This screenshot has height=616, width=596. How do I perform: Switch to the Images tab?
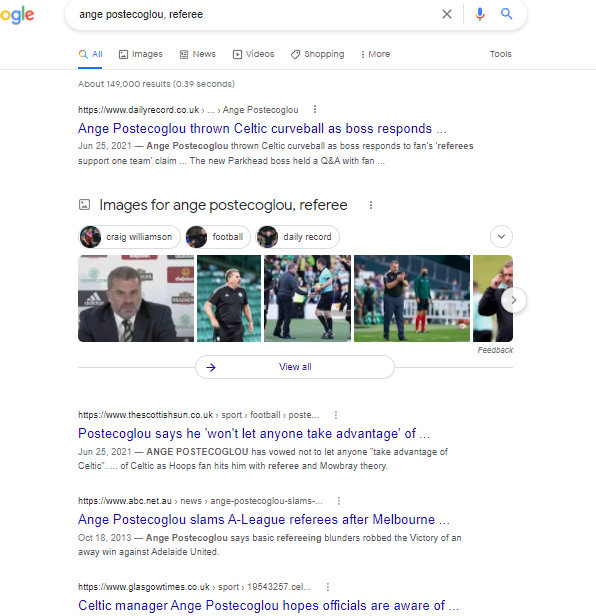[141, 54]
